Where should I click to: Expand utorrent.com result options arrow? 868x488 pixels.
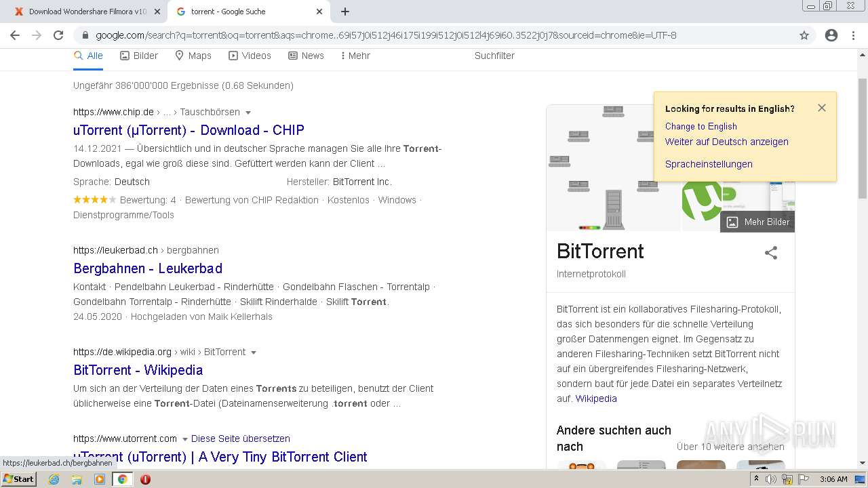click(x=184, y=439)
